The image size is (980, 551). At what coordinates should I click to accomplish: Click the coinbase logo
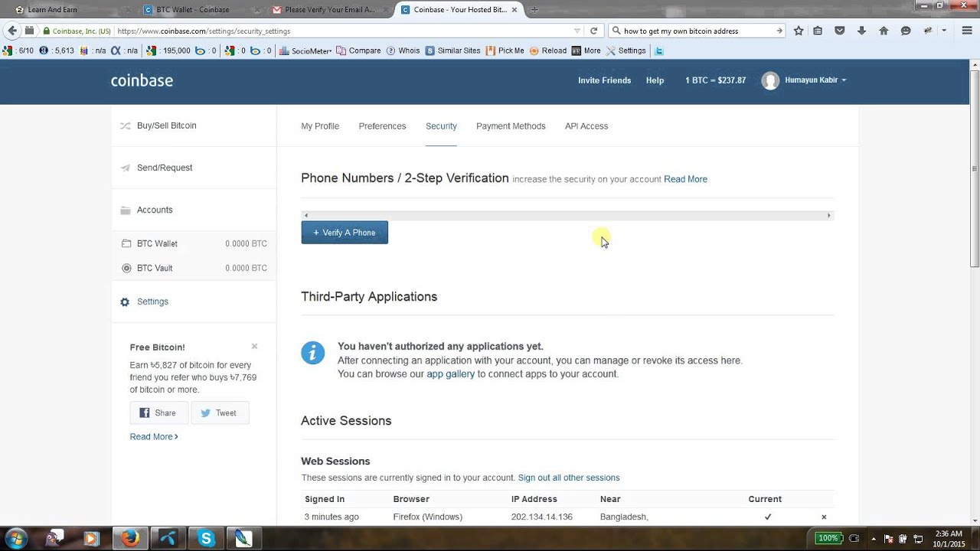[142, 80]
